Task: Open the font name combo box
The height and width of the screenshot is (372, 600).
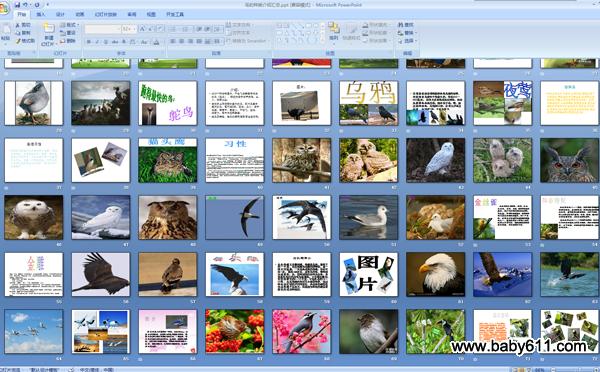Action: pos(103,29)
